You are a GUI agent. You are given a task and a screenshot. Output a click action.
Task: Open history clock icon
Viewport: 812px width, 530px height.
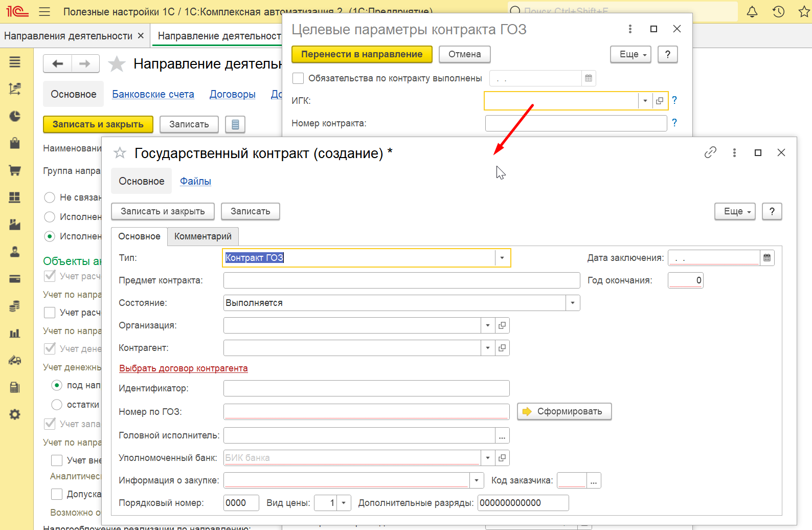[778, 11]
